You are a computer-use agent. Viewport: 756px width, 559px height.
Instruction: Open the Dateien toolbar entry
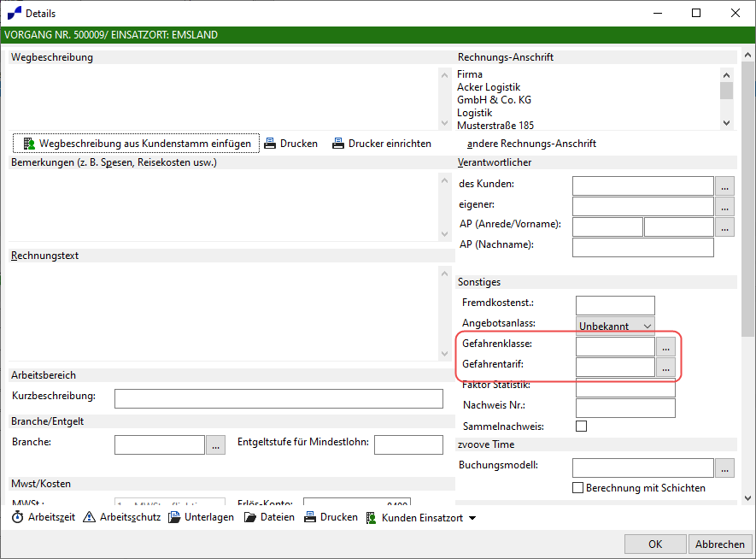point(269,517)
